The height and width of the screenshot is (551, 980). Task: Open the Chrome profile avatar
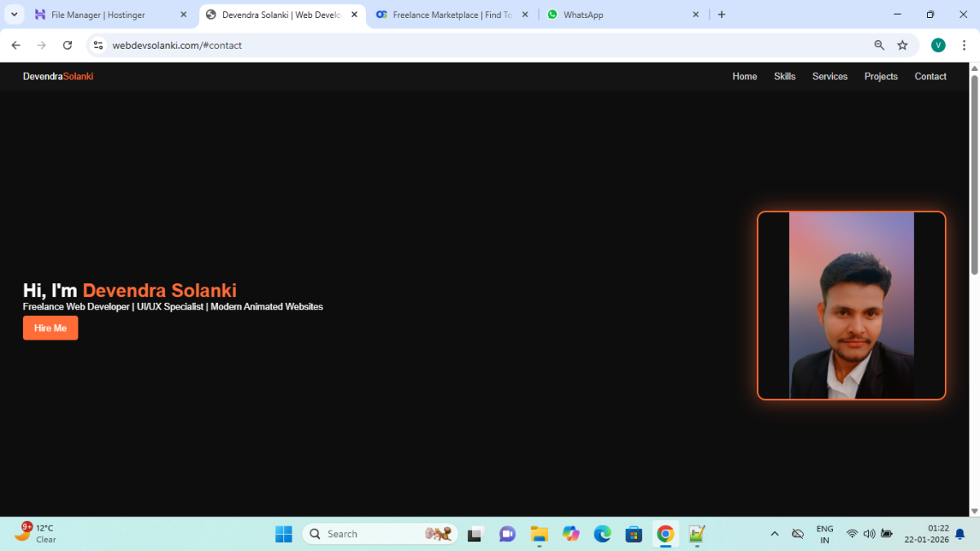(938, 46)
